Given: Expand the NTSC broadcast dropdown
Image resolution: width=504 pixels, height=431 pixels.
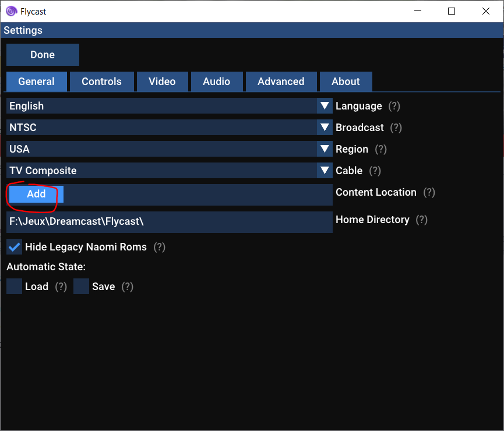Looking at the screenshot, I should click(x=169, y=128).
